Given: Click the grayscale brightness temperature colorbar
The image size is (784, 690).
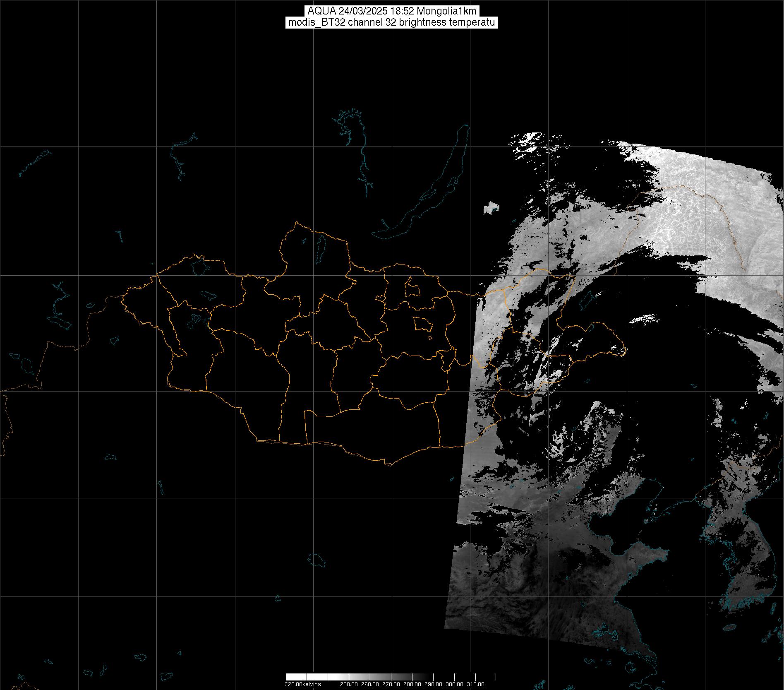Looking at the screenshot, I should click(391, 677).
